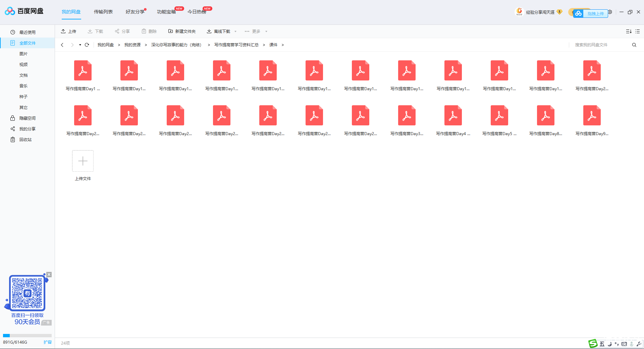Open 隐藏空间 hidden space
This screenshot has height=349, width=644.
[27, 118]
